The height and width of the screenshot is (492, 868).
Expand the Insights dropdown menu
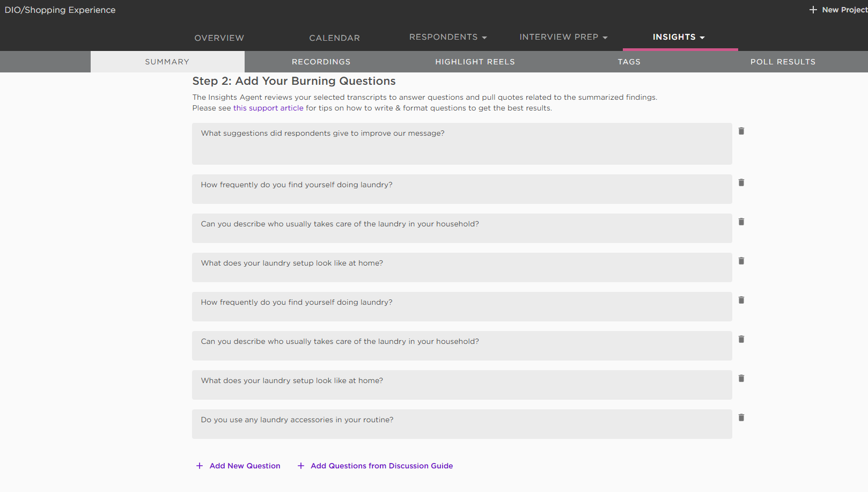coord(679,37)
